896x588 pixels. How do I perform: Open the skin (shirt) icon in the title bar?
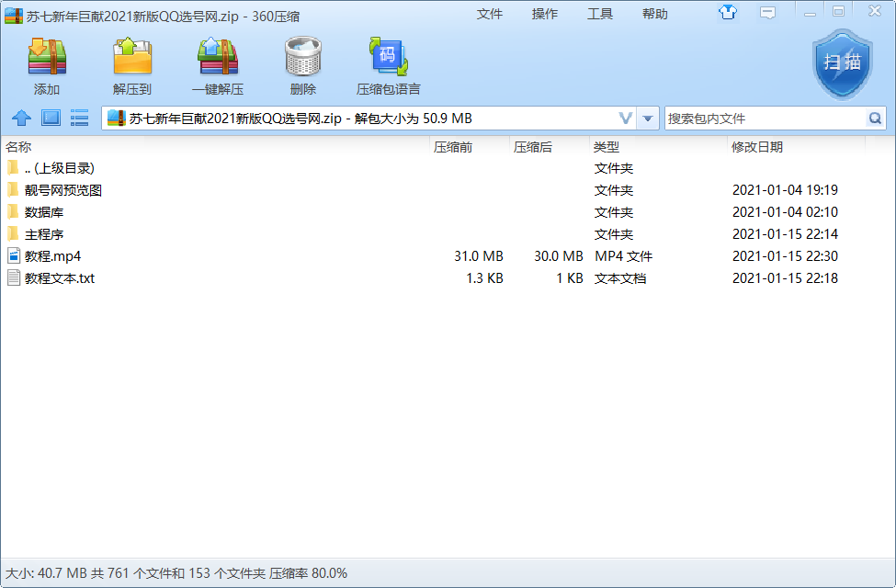pos(730,13)
